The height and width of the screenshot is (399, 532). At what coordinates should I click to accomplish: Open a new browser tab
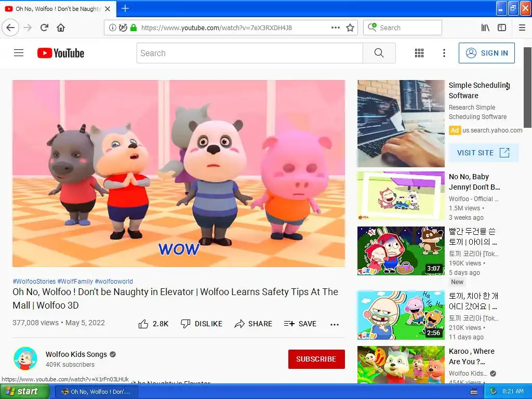click(125, 8)
